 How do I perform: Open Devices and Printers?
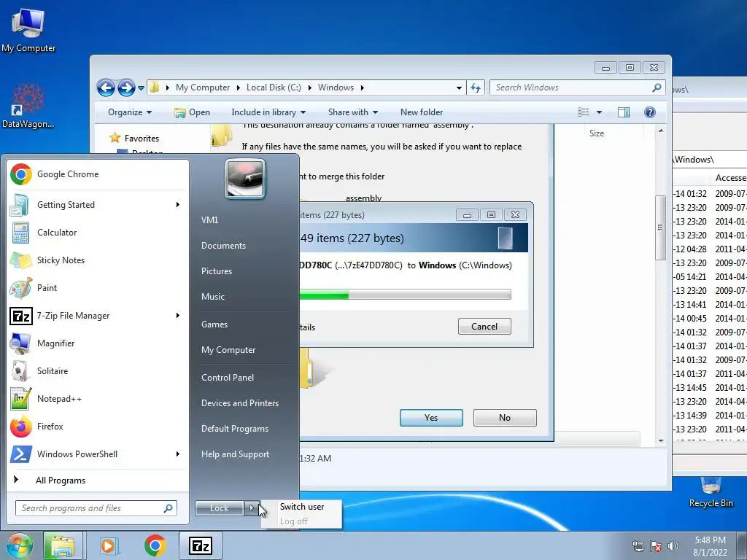point(239,403)
